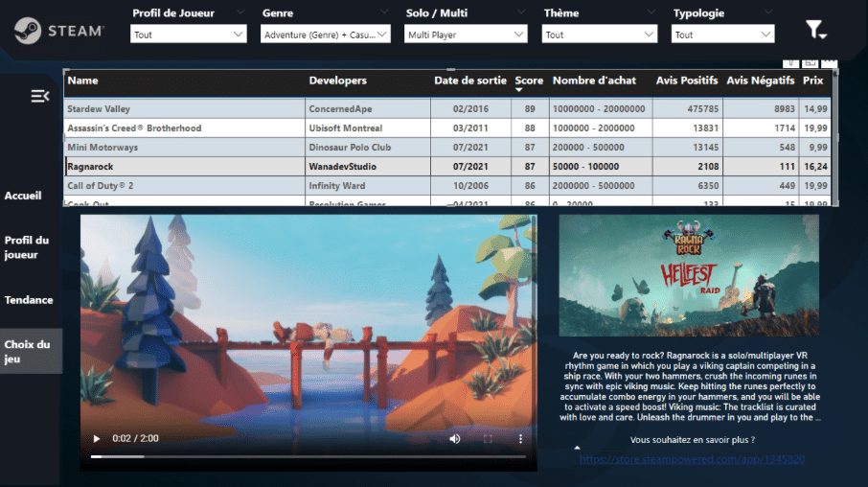Click the chevron above Solo / Multi header

[521, 12]
